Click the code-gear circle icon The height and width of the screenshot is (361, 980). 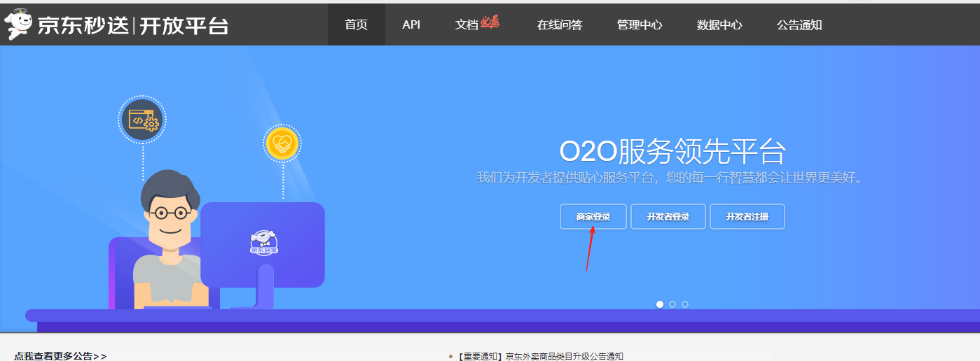(142, 120)
